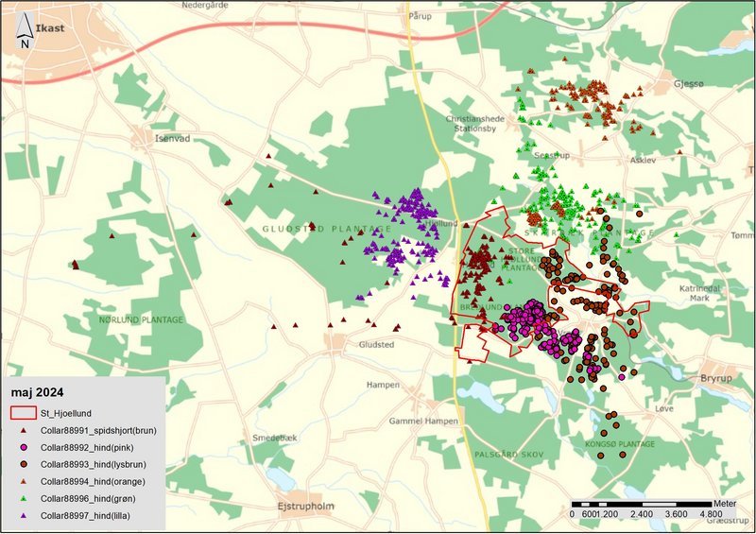Click the 'maj 2024' legend title
The width and height of the screenshot is (756, 534).
click(38, 391)
